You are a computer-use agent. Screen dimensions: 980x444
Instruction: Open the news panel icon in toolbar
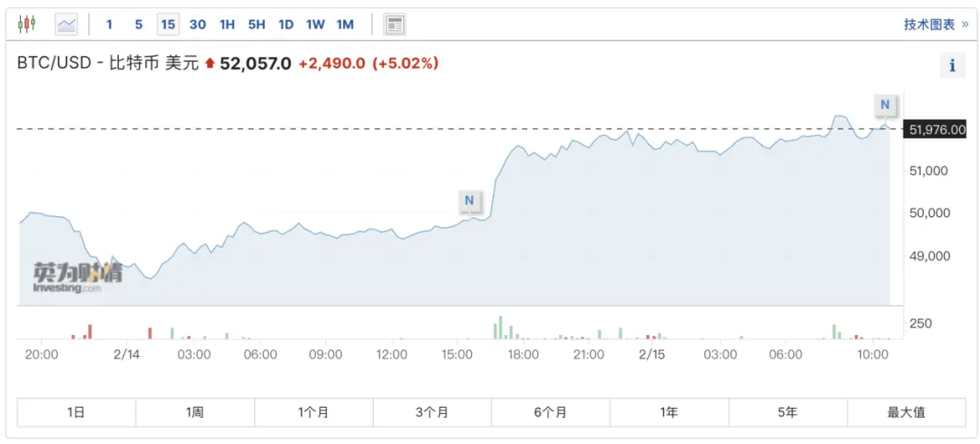coord(395,25)
